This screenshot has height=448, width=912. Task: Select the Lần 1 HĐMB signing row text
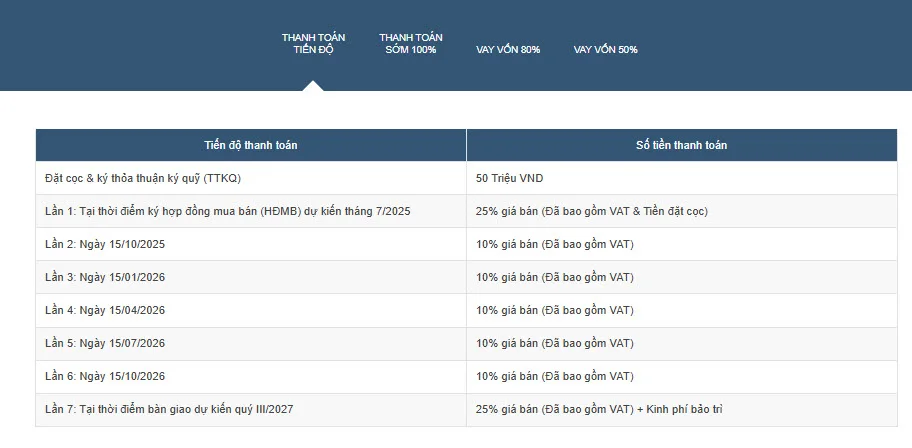(x=228, y=211)
